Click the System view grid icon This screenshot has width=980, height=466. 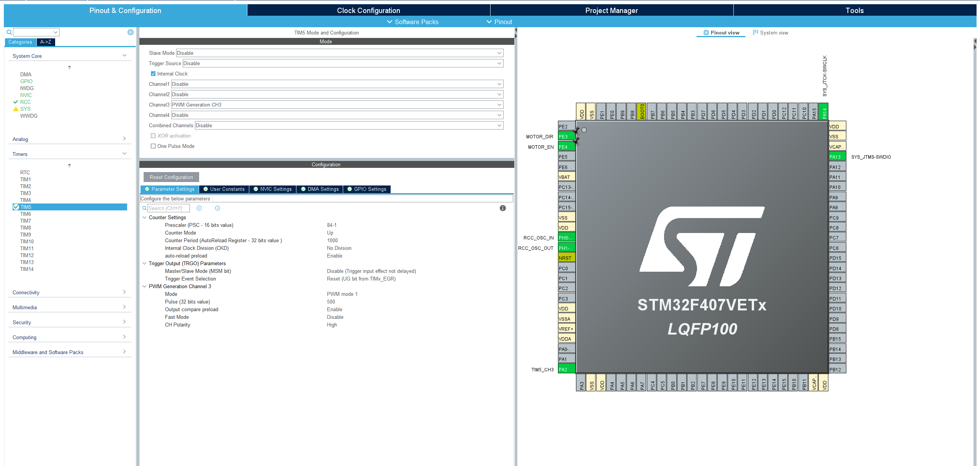pyautogui.click(x=756, y=33)
